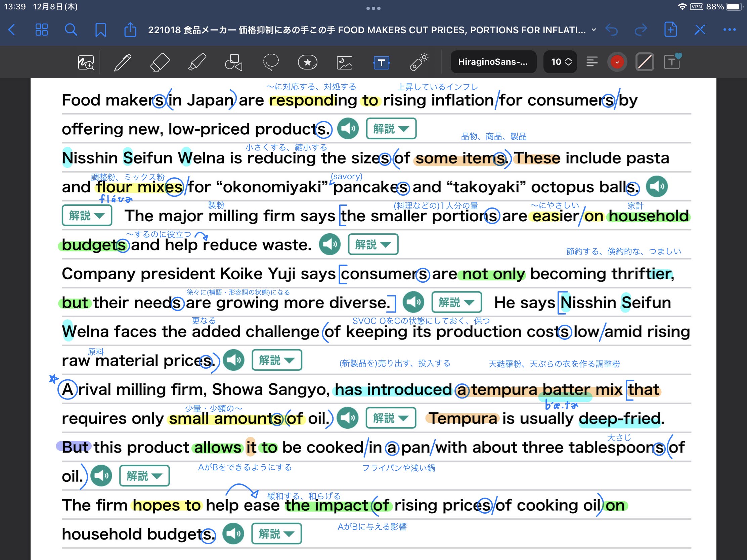
Task: Play audio for the first sentence
Action: point(348,129)
